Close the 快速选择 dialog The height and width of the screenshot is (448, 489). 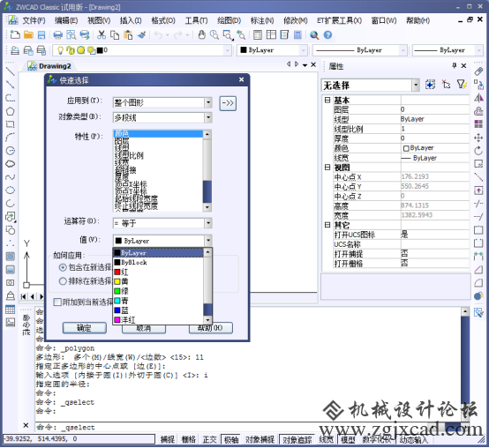point(241,79)
